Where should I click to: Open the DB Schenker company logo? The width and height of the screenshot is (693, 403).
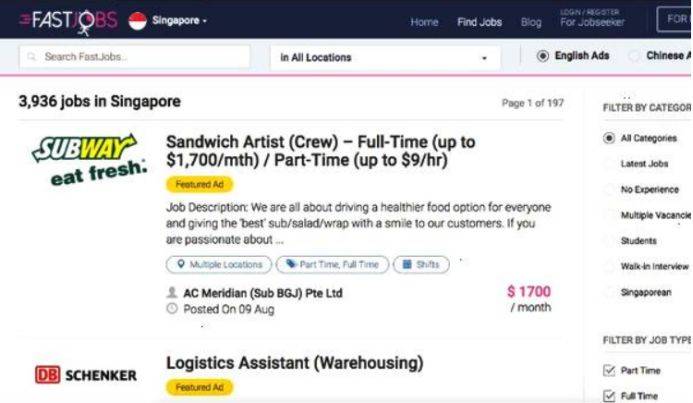click(x=86, y=375)
